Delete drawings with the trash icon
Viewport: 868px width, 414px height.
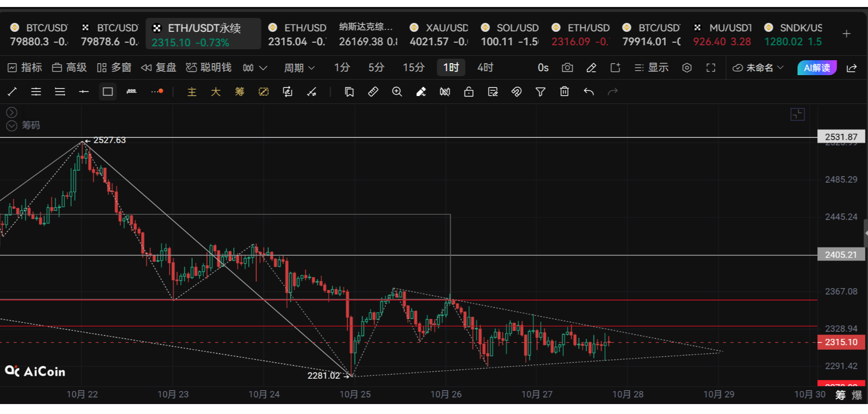coord(564,92)
